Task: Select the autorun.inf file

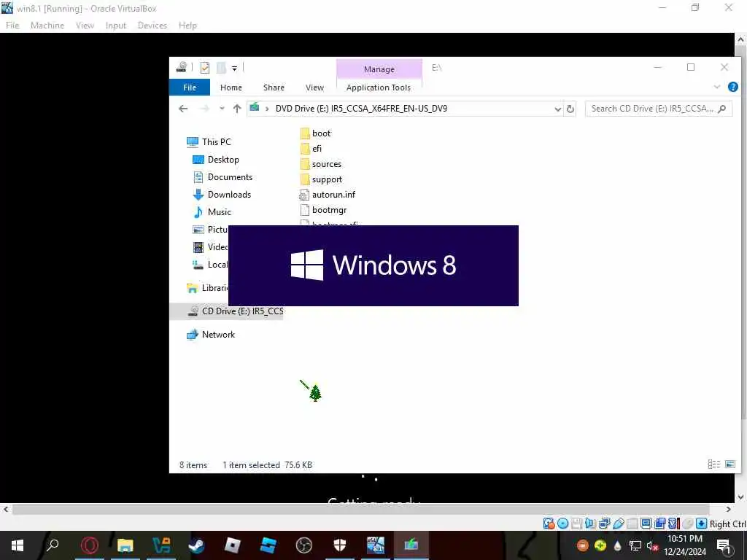Action: [328, 195]
